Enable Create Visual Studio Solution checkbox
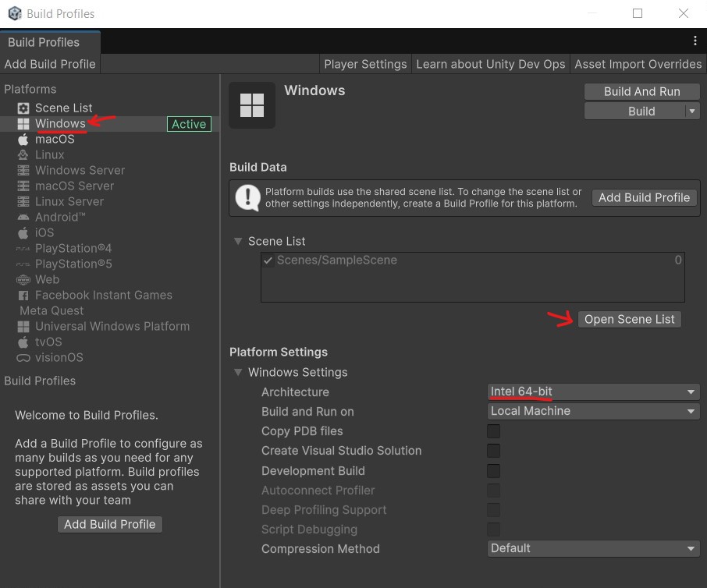The image size is (707, 588). click(x=493, y=451)
